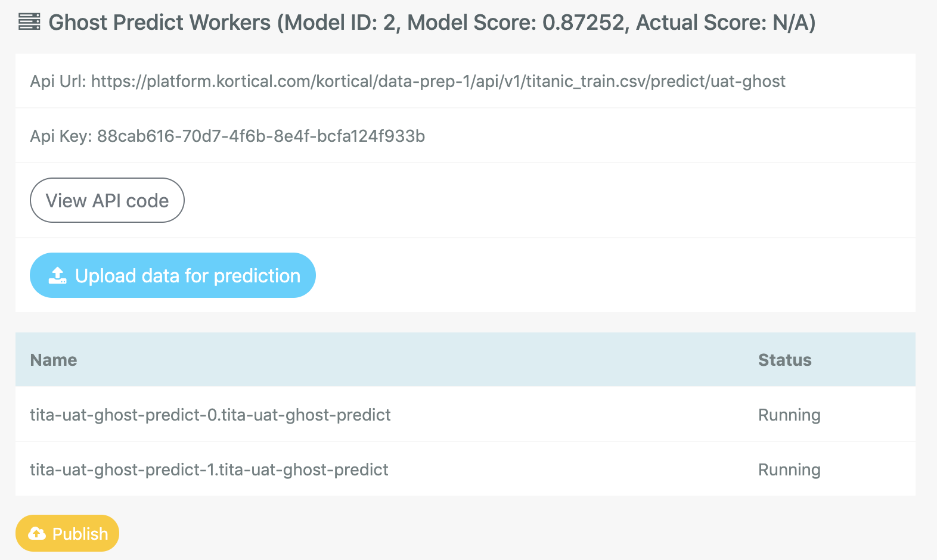Click Running status of predict-0 worker

click(789, 415)
